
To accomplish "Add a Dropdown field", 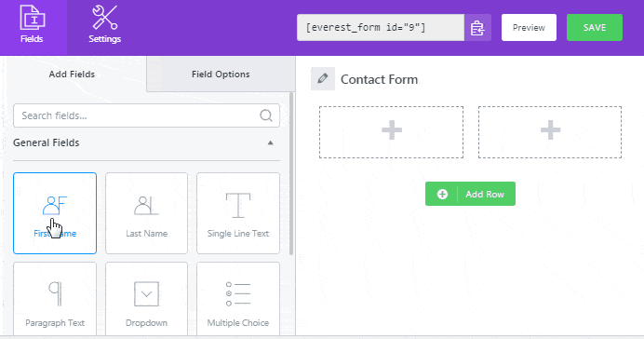I will 146,300.
